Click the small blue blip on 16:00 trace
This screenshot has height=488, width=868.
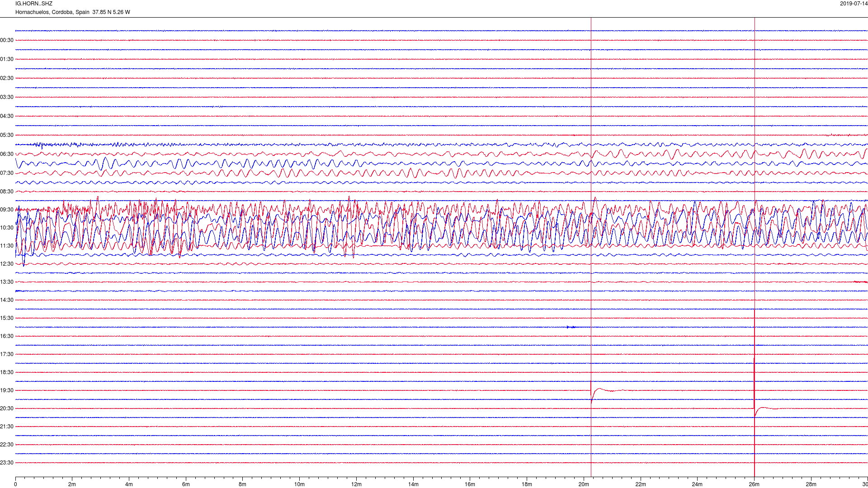pyautogui.click(x=571, y=327)
